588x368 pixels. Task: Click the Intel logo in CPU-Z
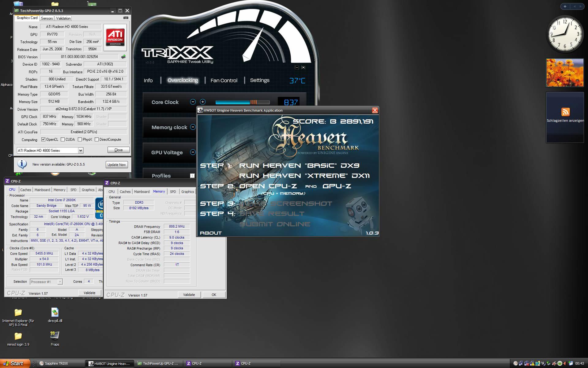click(99, 208)
